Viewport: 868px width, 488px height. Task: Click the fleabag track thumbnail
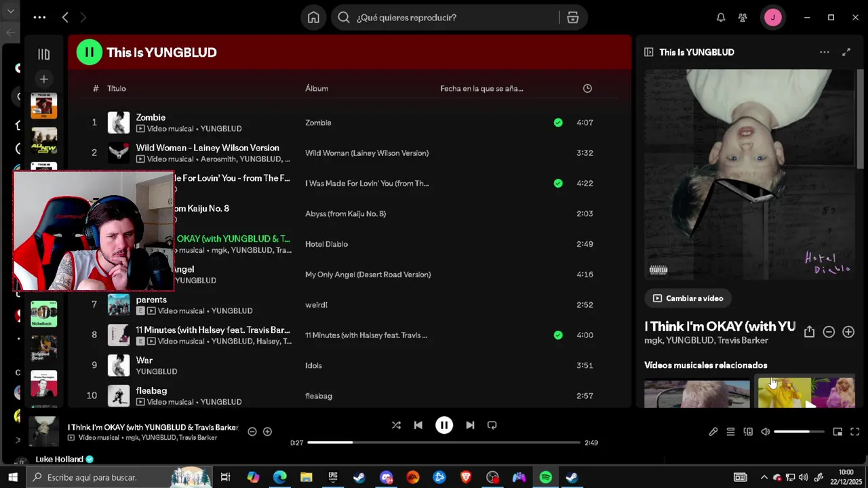[119, 396]
